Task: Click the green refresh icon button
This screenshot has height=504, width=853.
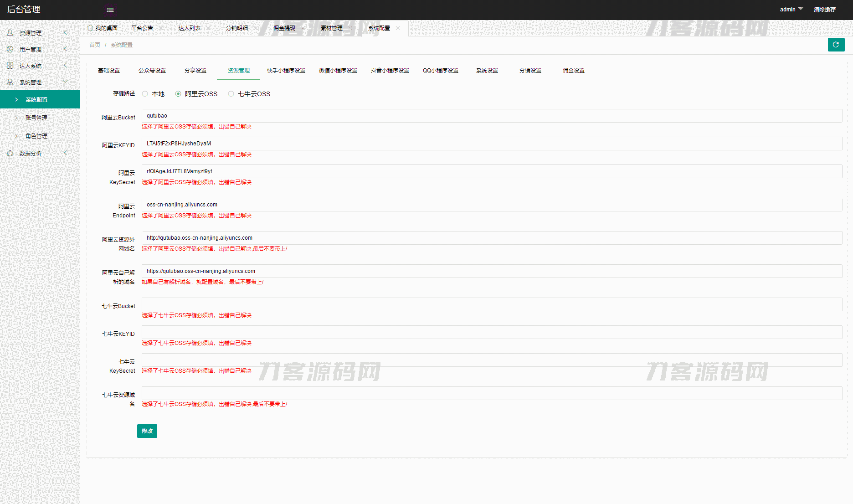Action: 836,45
